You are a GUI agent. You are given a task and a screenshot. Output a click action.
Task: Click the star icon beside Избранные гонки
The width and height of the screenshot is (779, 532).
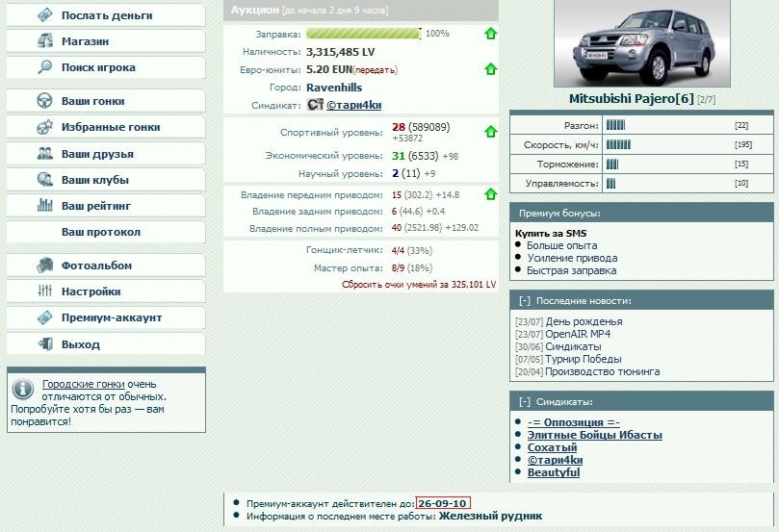click(44, 127)
